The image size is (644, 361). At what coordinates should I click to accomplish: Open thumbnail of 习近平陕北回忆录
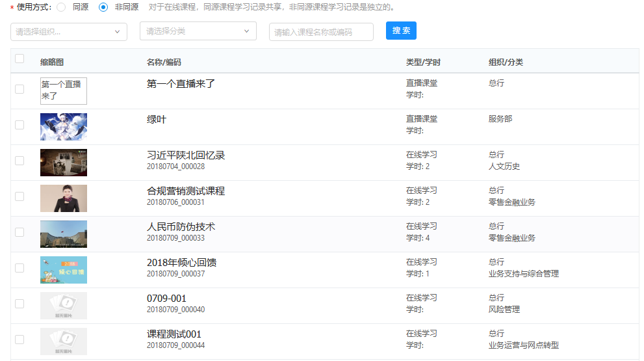tap(63, 163)
